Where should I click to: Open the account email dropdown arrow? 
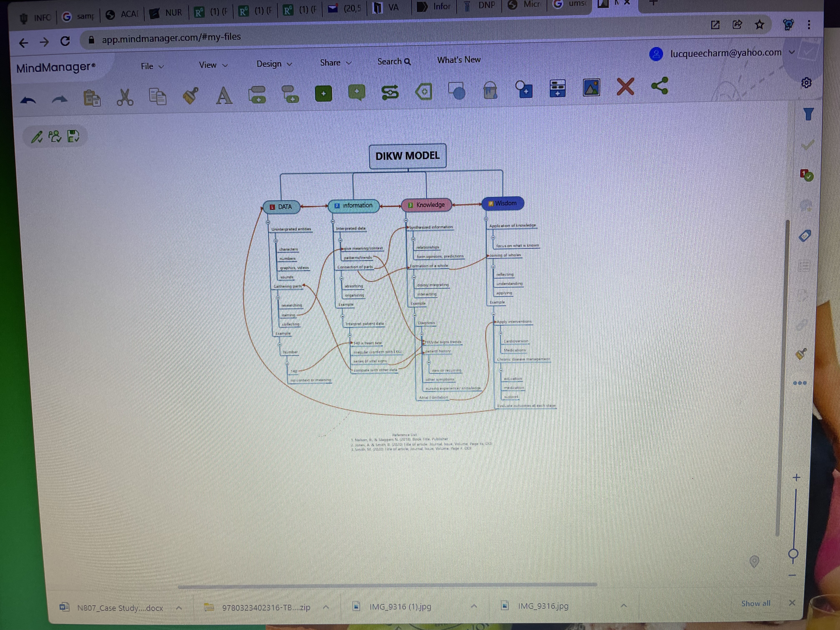click(792, 52)
